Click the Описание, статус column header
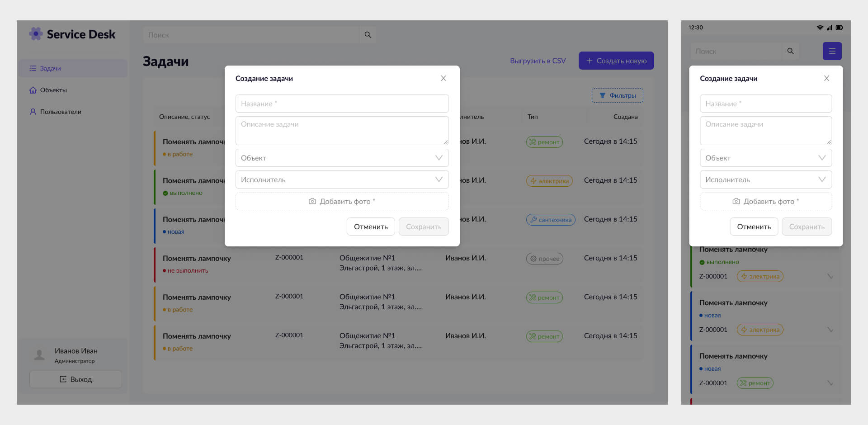Image resolution: width=868 pixels, height=425 pixels. [x=184, y=117]
